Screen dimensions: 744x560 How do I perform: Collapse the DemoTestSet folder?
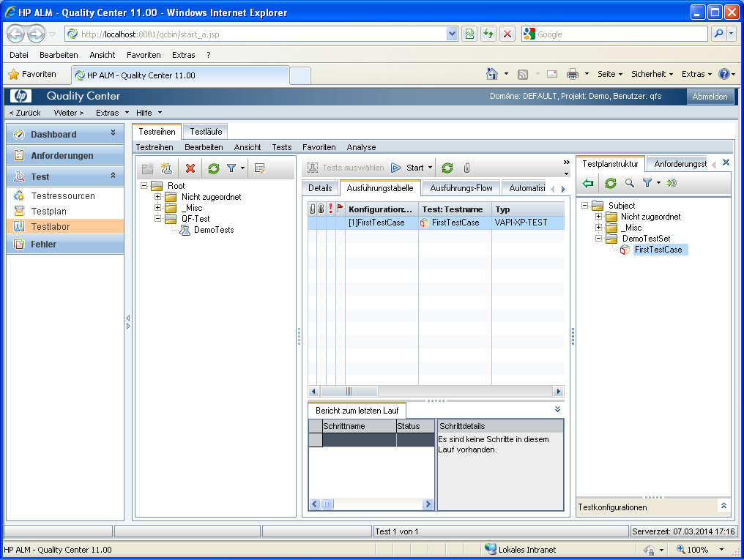[x=598, y=239]
